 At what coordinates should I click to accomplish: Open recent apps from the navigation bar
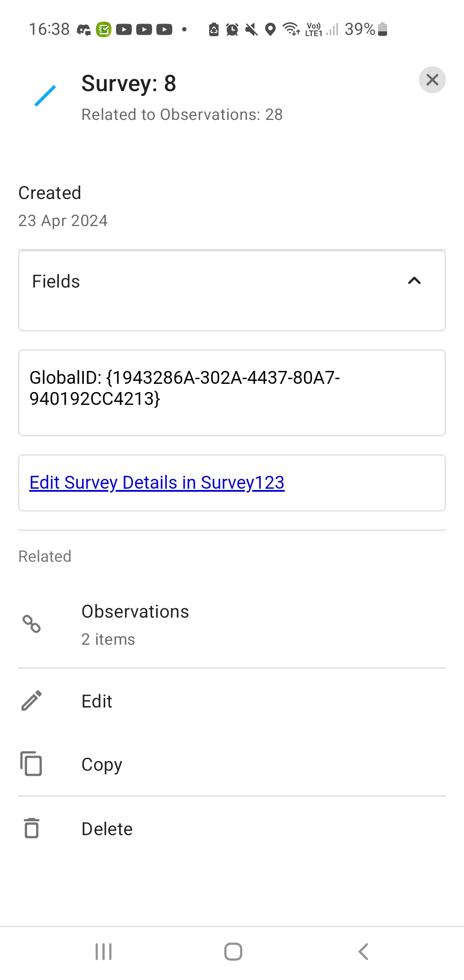[x=103, y=951]
